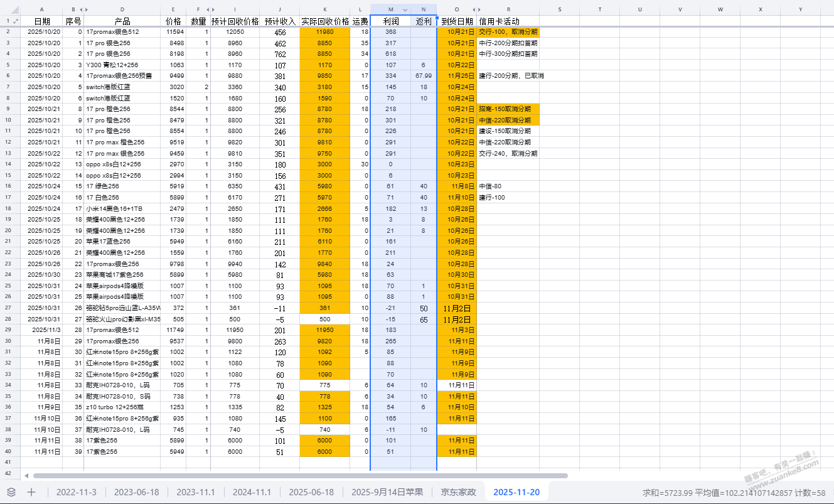Viewport: 834px width, 504px height.
Task: Select column K header
Action: (x=324, y=9)
